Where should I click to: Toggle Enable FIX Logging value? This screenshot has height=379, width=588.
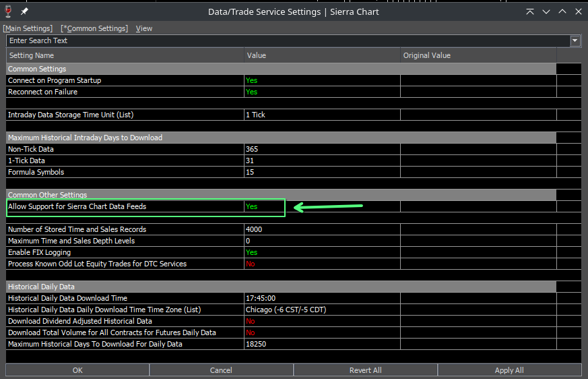322,252
